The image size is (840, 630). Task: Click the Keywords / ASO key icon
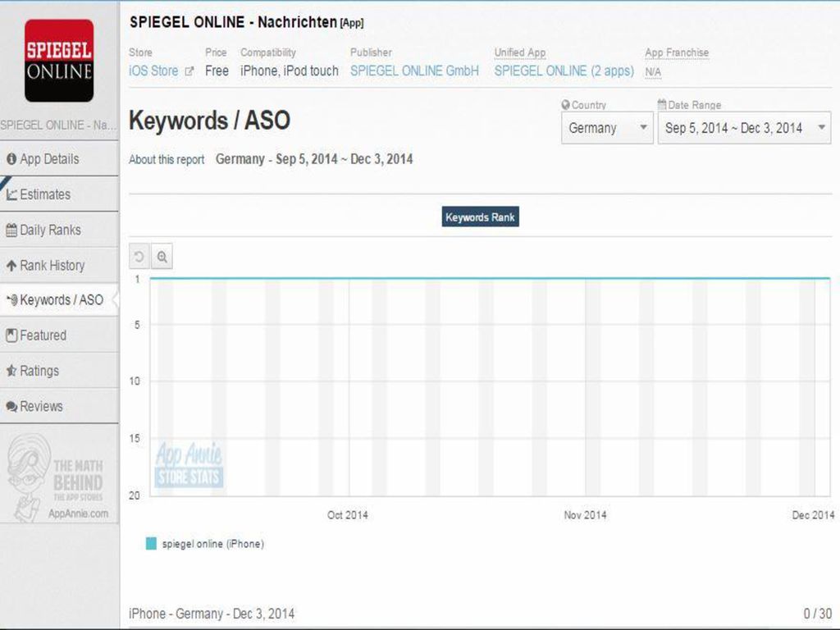click(11, 300)
